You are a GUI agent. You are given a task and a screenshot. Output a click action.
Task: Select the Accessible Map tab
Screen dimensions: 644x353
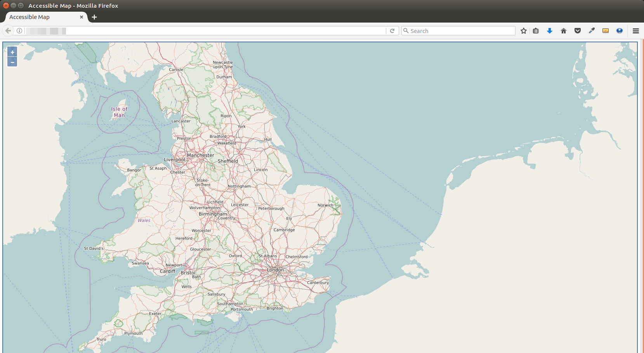[39, 17]
